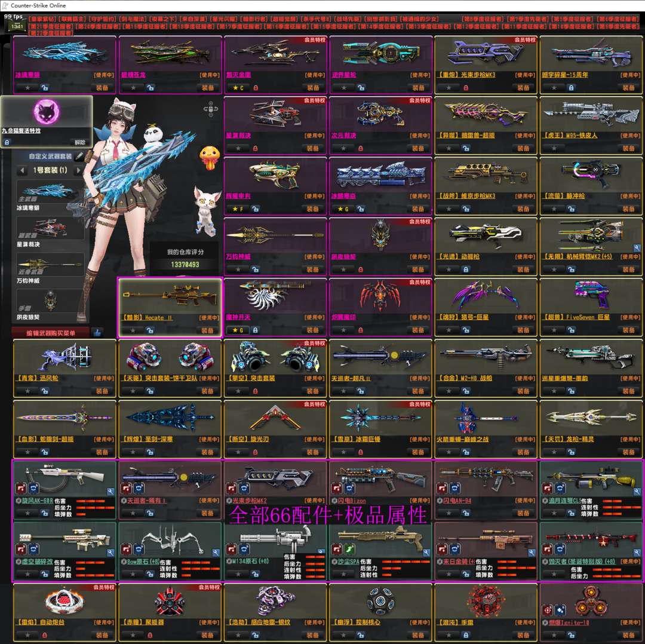Toggle the favorite star on 【虎王】M95-铁皮人
The image size is (645, 644).
pos(554,148)
